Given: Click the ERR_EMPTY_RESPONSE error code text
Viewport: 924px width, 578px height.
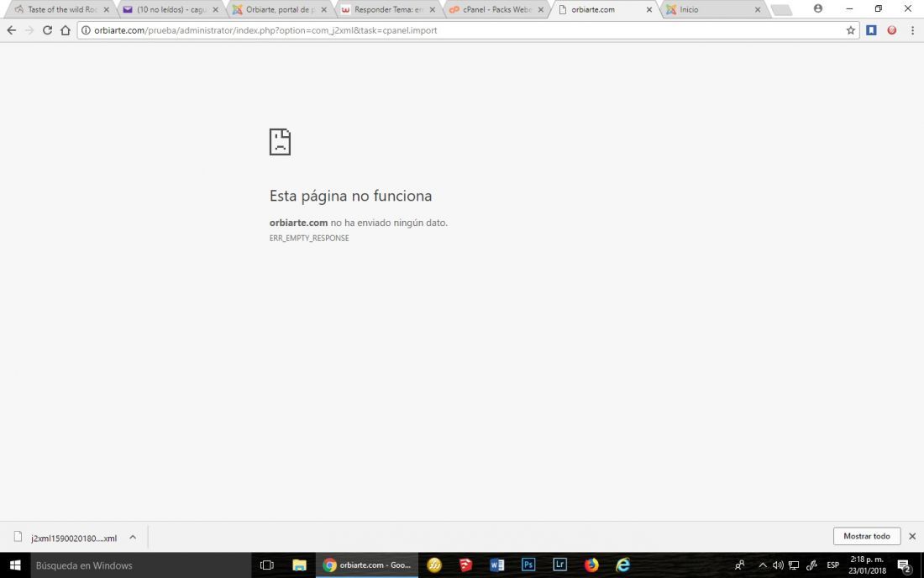Looking at the screenshot, I should [x=309, y=238].
